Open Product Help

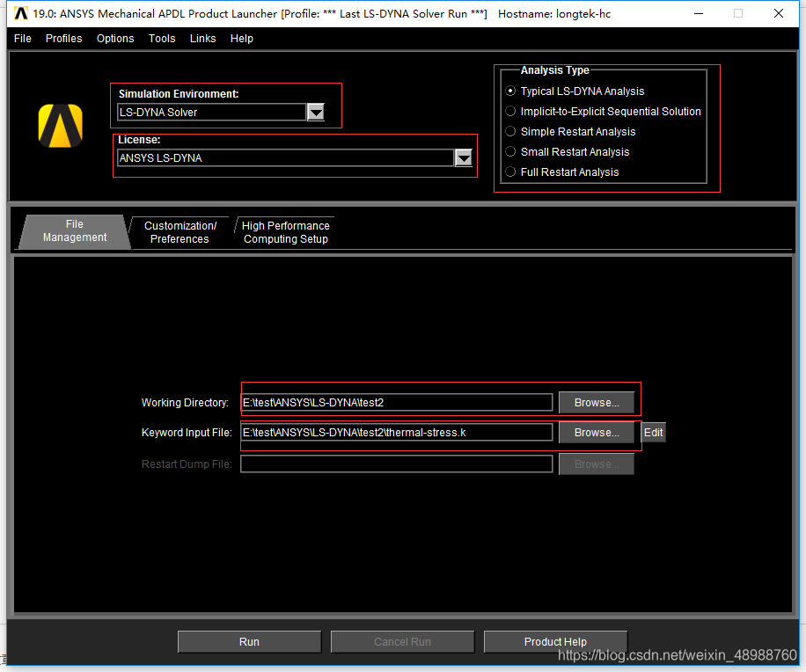click(x=555, y=642)
